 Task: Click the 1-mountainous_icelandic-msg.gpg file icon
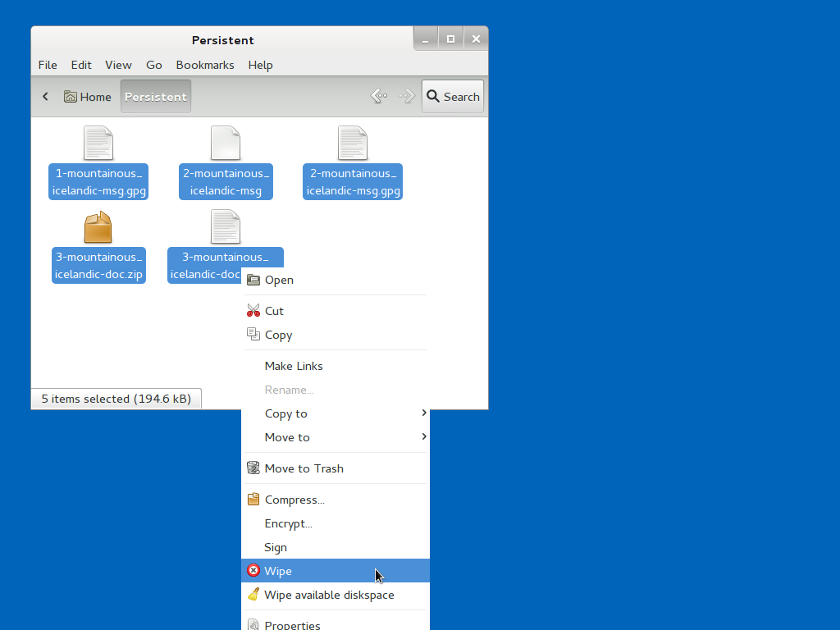(x=98, y=144)
